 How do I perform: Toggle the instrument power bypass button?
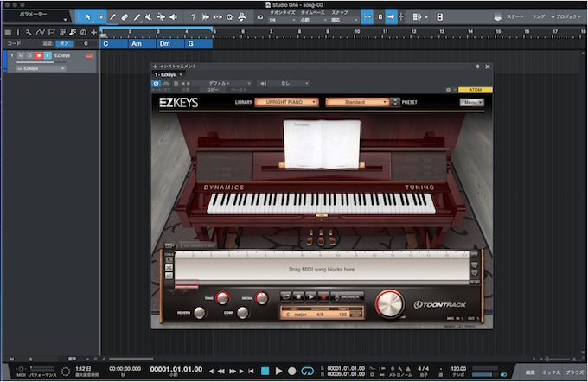[156, 83]
